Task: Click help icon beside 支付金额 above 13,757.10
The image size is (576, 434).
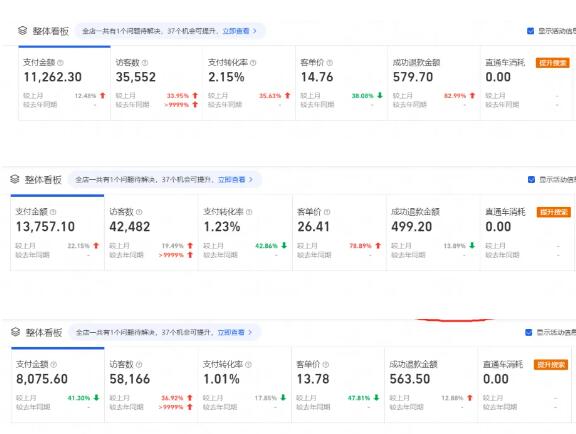Action: point(53,212)
